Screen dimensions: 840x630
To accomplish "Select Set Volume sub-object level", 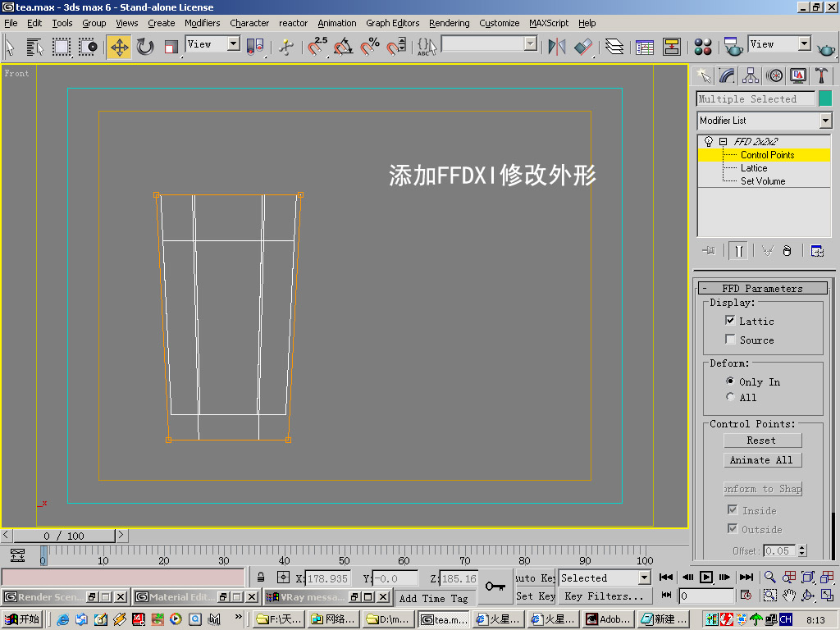I will pyautogui.click(x=763, y=181).
